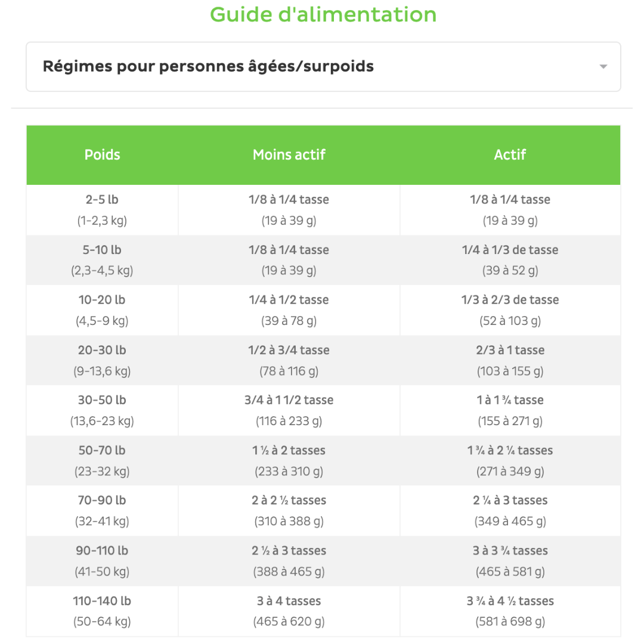This screenshot has height=644, width=644.
Task: Click the 5-10 lb weight cell
Action: (103, 260)
